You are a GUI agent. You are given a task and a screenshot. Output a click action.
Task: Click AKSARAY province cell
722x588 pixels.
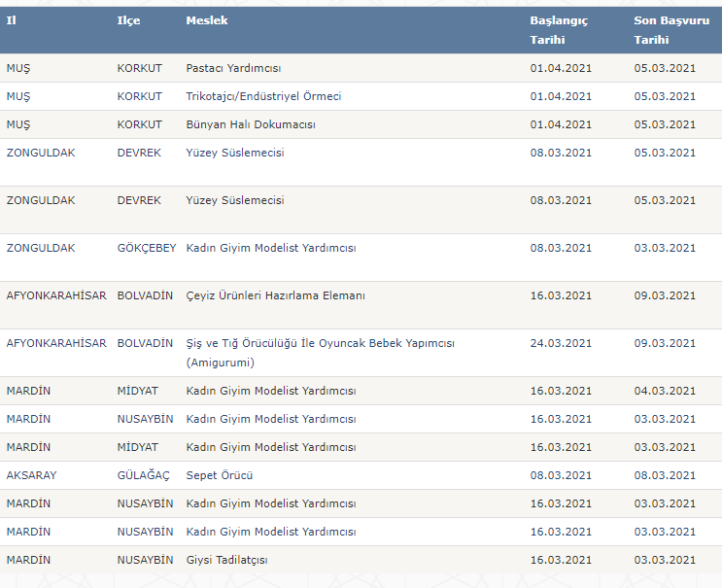[x=31, y=475]
